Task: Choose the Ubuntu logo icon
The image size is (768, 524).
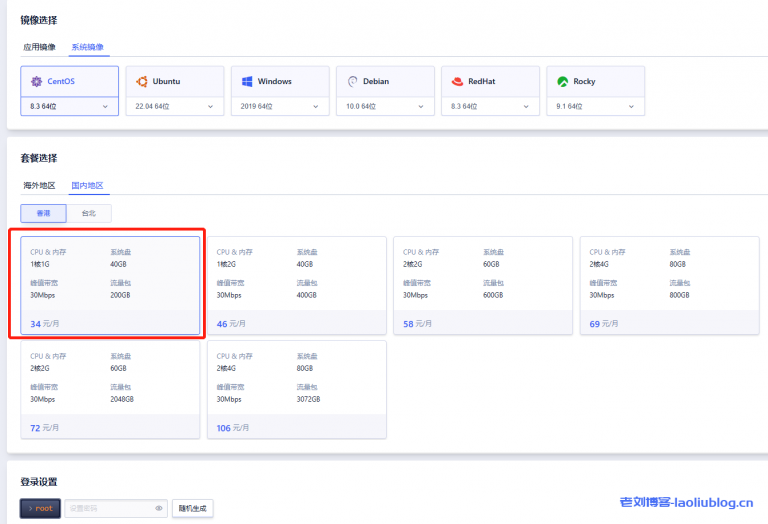Action: [x=142, y=81]
